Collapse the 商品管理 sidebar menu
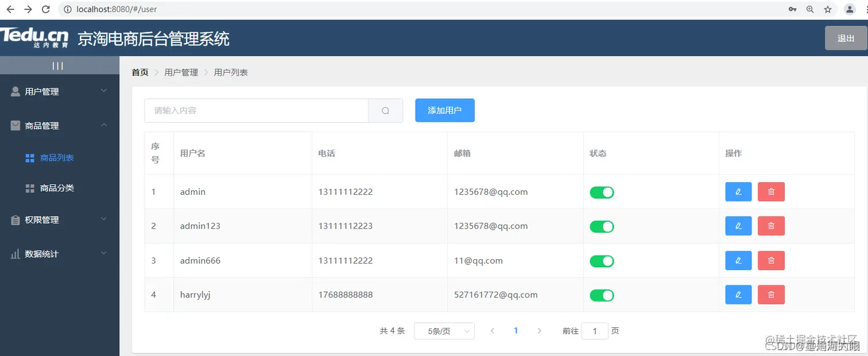The width and height of the screenshot is (868, 356). pyautogui.click(x=60, y=126)
